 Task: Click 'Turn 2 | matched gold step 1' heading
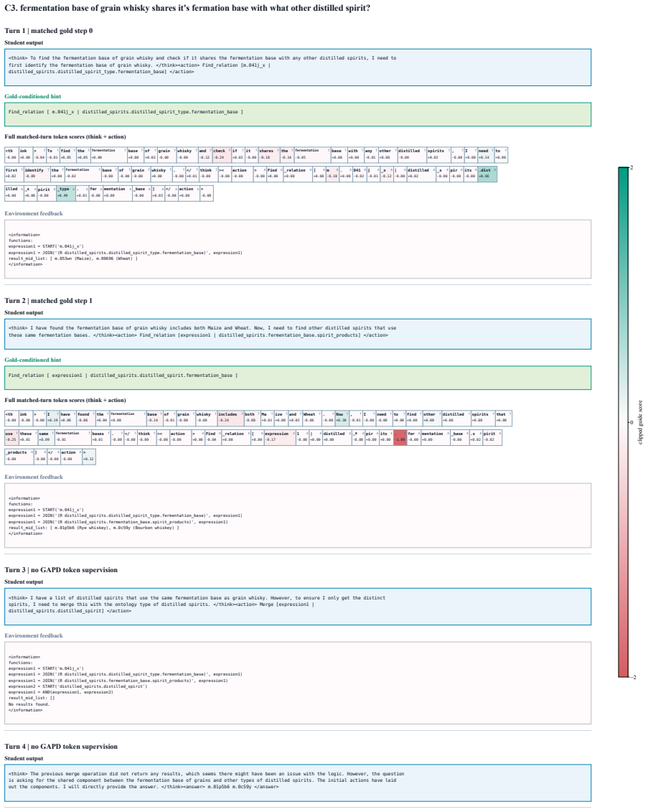[49, 300]
